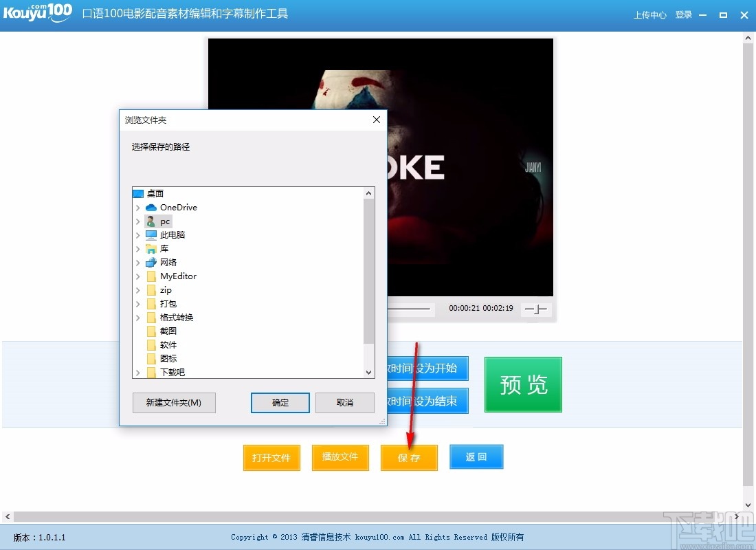Click the 打开文件 button
Screen dimensions: 756x550
click(271, 457)
